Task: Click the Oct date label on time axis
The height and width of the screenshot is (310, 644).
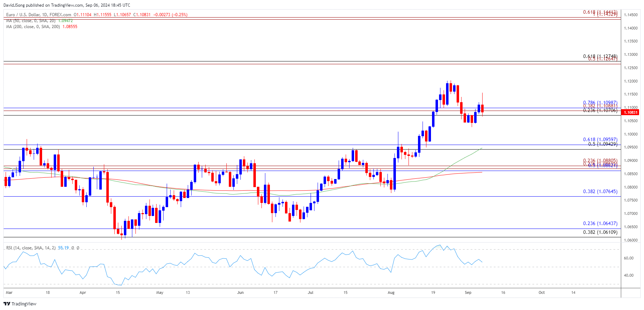Action: click(542, 292)
